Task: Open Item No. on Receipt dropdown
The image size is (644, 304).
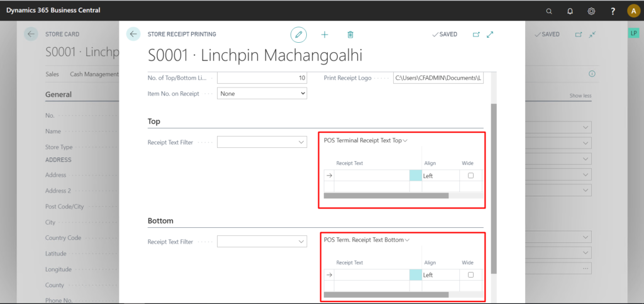Action: [x=262, y=93]
